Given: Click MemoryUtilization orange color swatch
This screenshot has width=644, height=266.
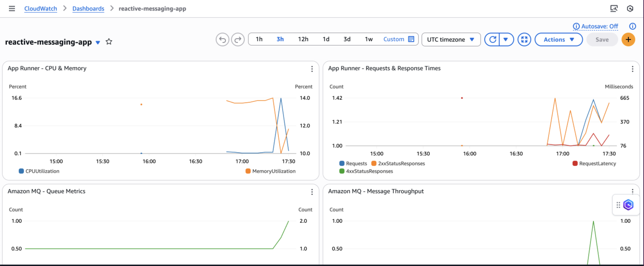Looking at the screenshot, I should coord(248,171).
